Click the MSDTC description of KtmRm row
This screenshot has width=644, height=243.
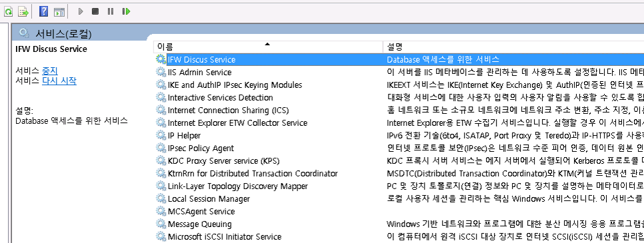(x=515, y=174)
